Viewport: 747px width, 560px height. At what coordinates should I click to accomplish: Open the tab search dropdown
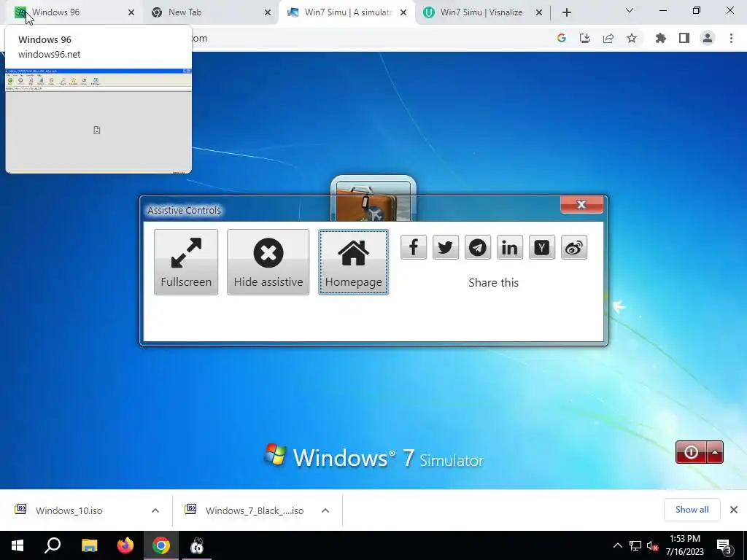tap(630, 10)
